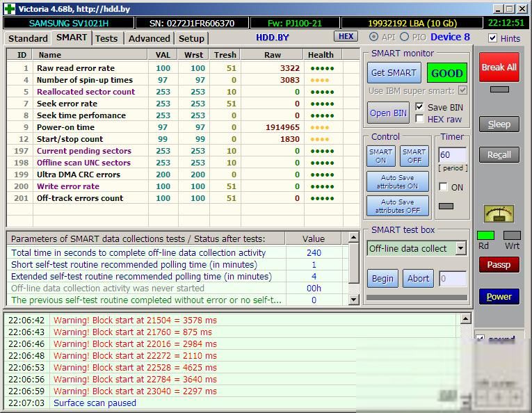Viewport: 532px width, 413px height.
Task: Click the log panel scroll up arrow
Action: [x=465, y=318]
